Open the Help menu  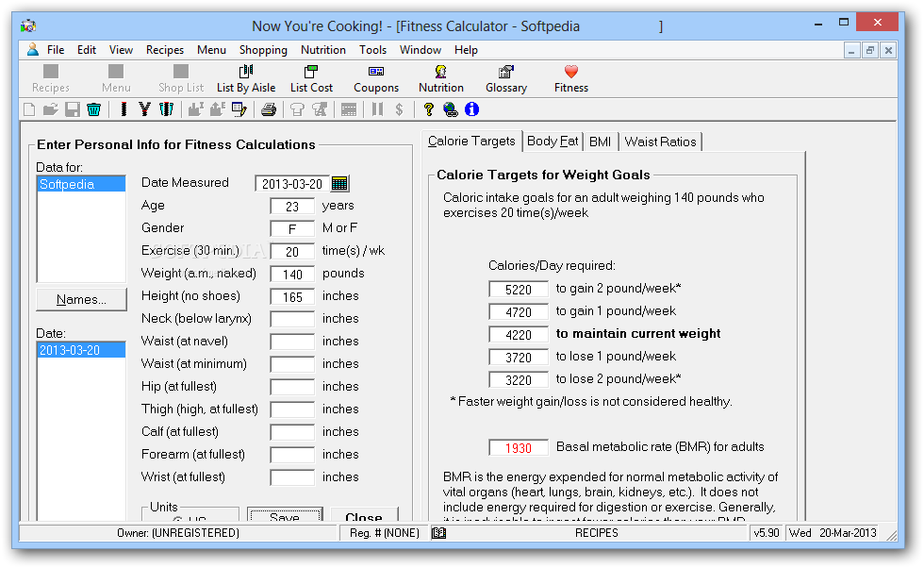[466, 50]
